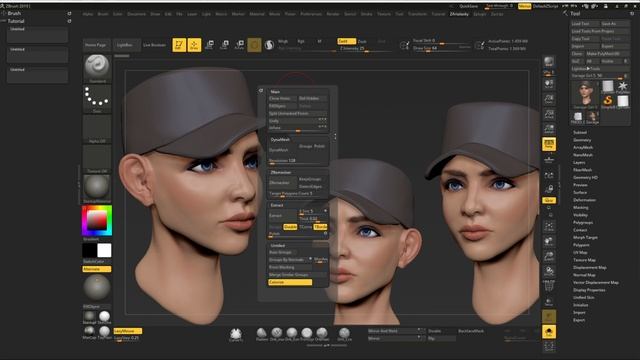
Task: Open the Texture Off slot
Action: pyautogui.click(x=97, y=158)
